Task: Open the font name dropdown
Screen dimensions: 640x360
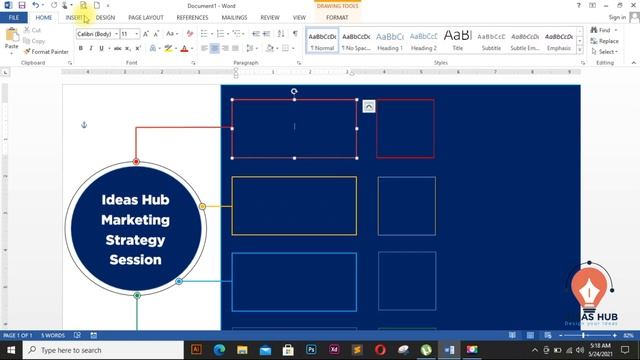Action: [x=116, y=34]
